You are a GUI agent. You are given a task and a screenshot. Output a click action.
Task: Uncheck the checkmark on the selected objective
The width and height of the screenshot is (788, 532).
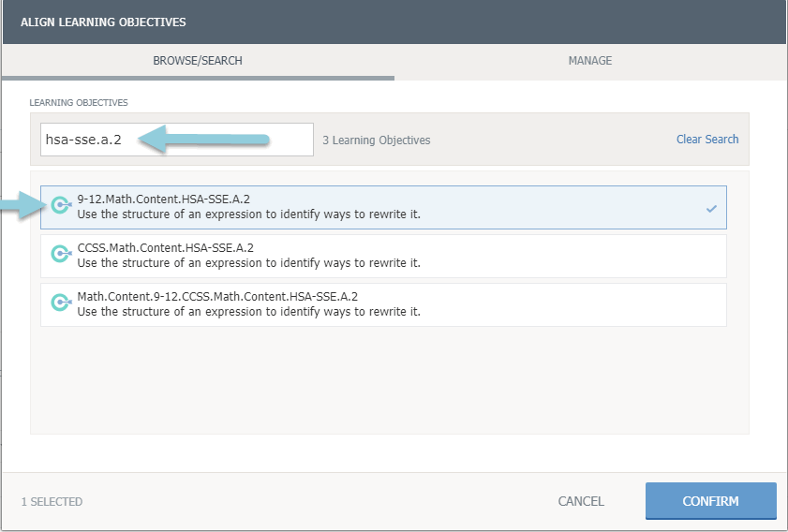tap(711, 208)
